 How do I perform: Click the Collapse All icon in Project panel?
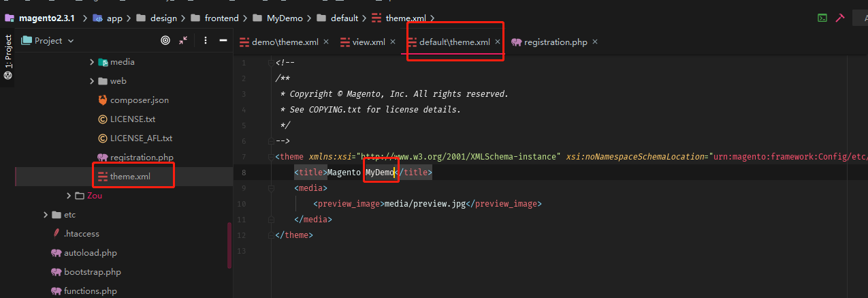183,41
